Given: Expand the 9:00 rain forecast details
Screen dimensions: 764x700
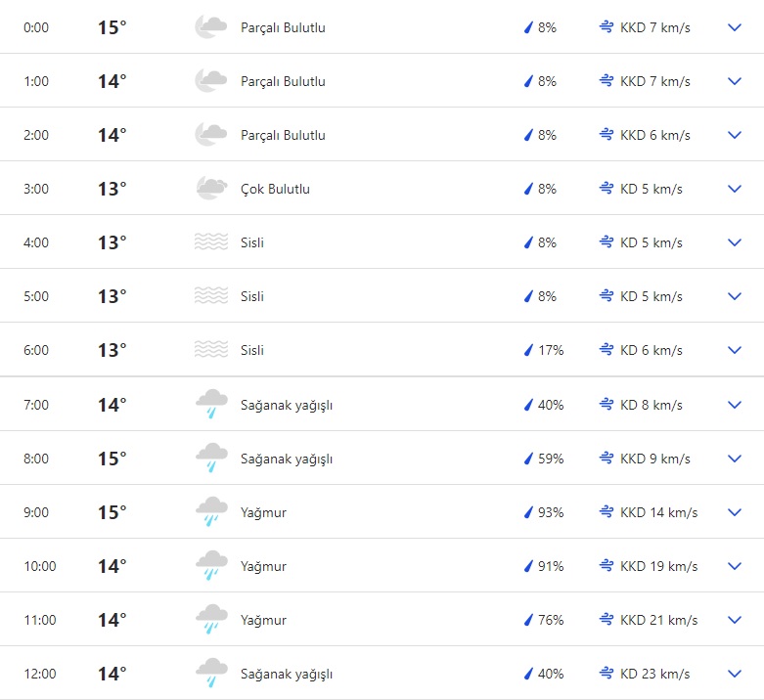Looking at the screenshot, I should [736, 512].
